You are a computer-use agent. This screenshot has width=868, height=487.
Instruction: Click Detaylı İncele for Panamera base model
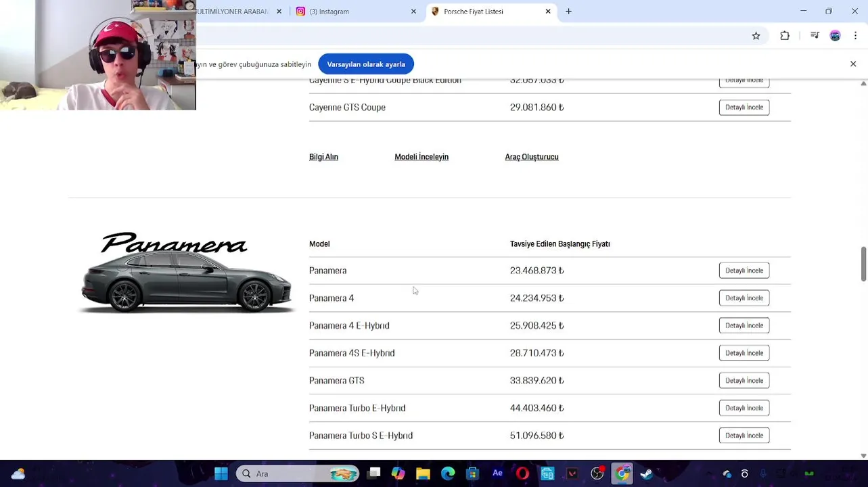tap(744, 271)
